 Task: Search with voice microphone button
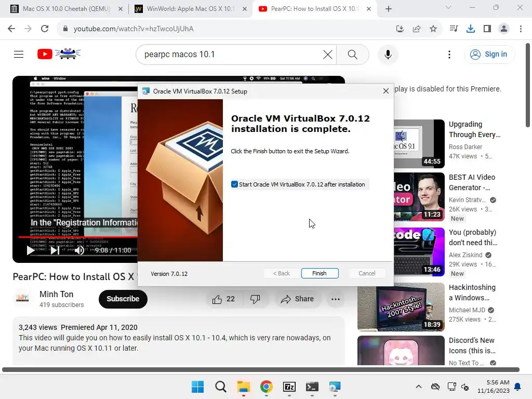[388, 54]
